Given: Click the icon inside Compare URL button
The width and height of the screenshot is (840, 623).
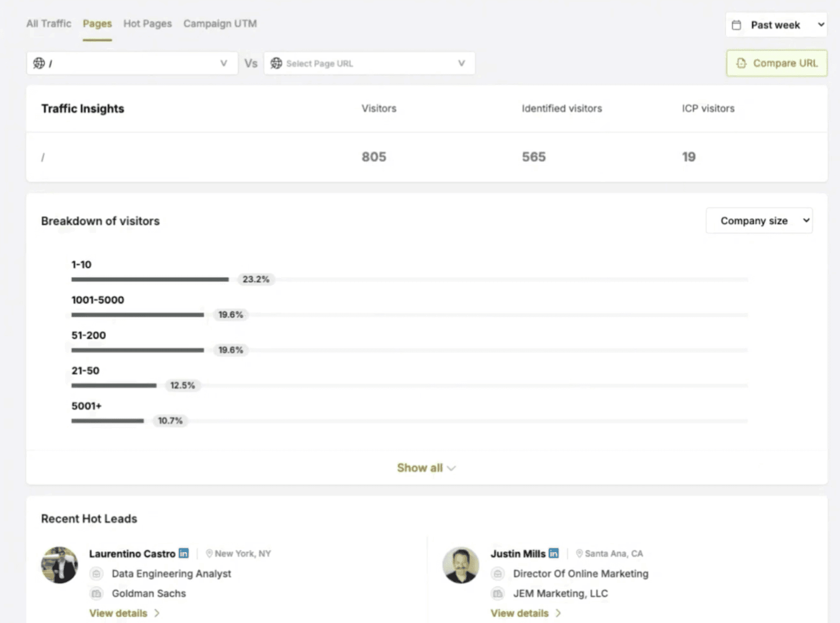Looking at the screenshot, I should click(742, 63).
